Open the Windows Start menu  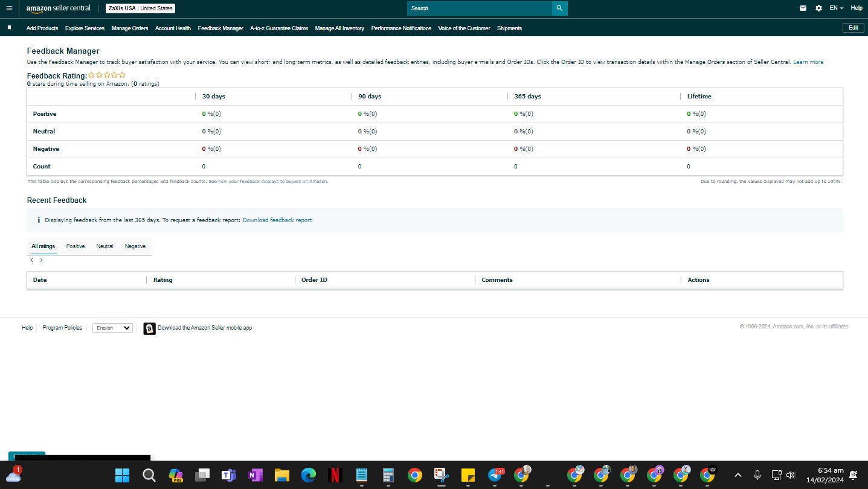click(x=122, y=475)
